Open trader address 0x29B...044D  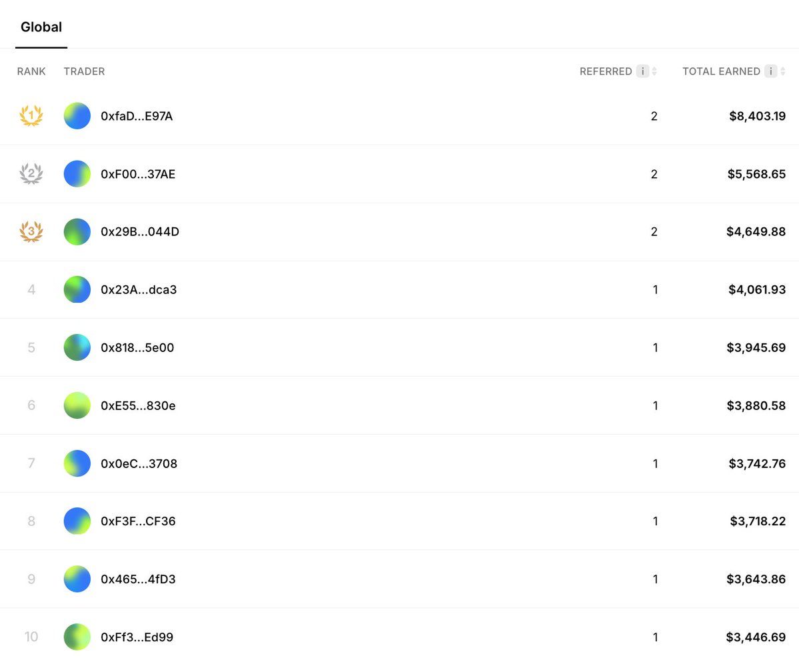140,231
